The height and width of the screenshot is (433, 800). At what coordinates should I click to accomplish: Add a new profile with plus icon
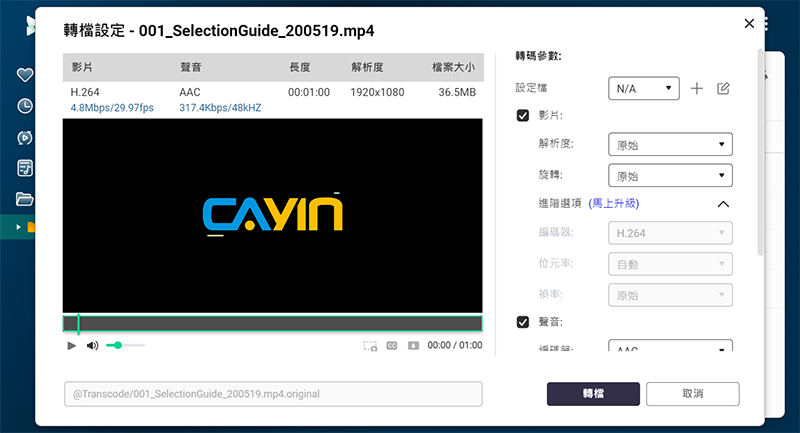[696, 89]
